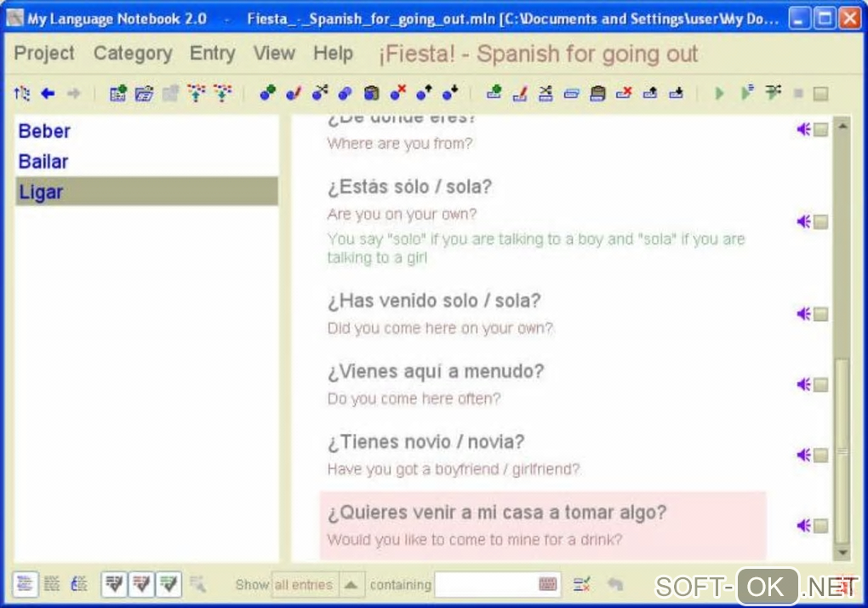Cut entry via card scissors icon
This screenshot has width=868, height=608.
coord(545,93)
